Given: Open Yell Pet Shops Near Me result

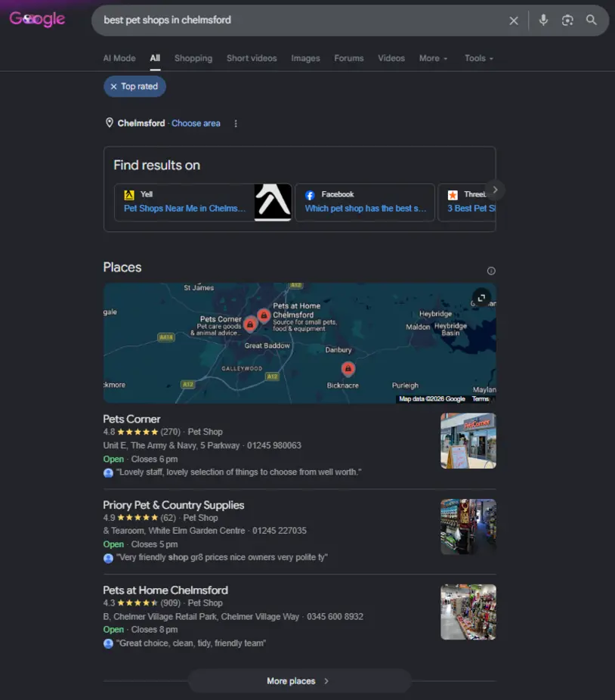Looking at the screenshot, I should coord(184,209).
